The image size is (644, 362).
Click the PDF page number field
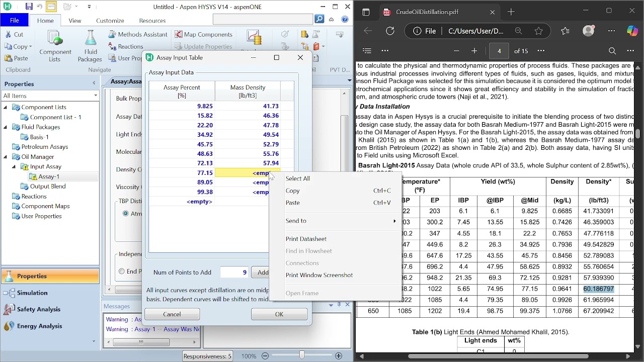pyautogui.click(x=499, y=51)
